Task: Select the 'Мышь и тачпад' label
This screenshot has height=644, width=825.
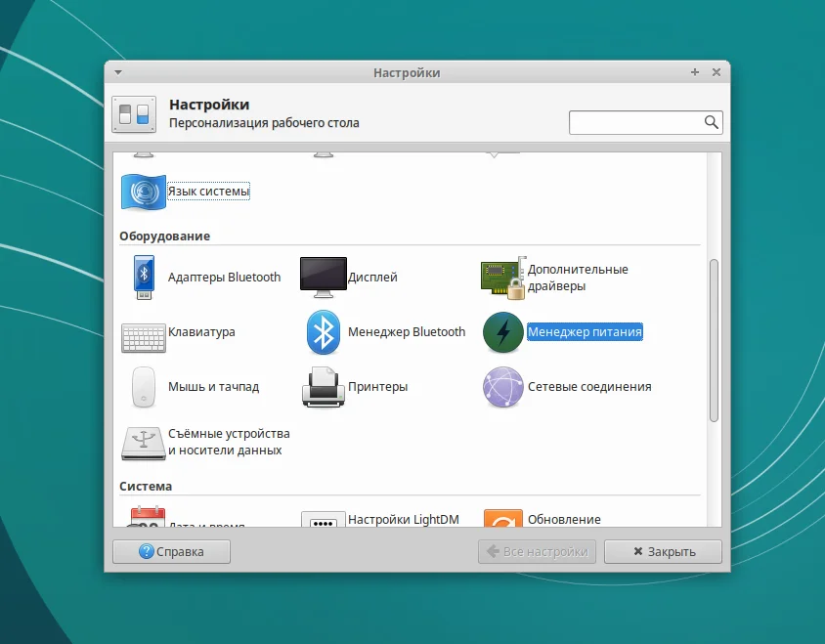Action: pos(214,387)
